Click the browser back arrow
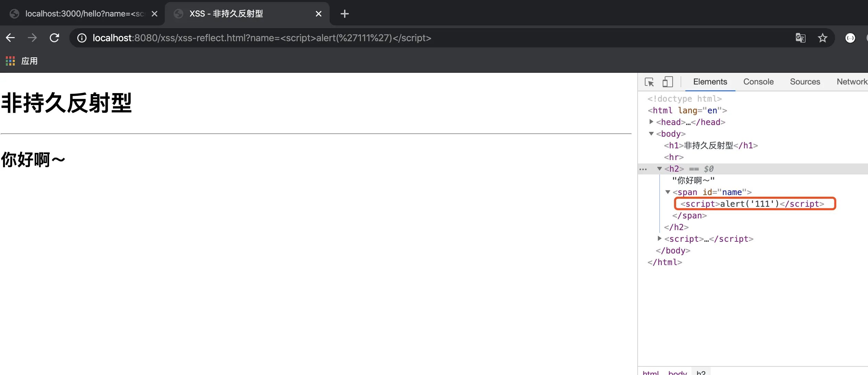The image size is (868, 375). (10, 38)
